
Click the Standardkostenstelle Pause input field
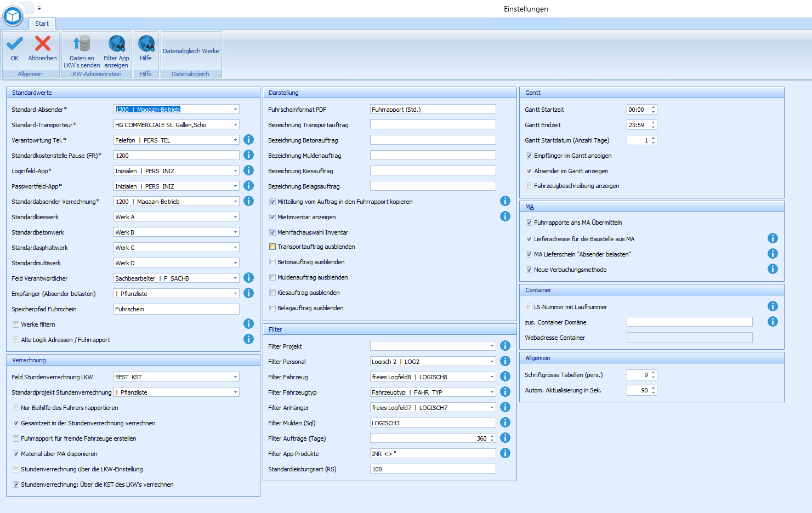(177, 155)
